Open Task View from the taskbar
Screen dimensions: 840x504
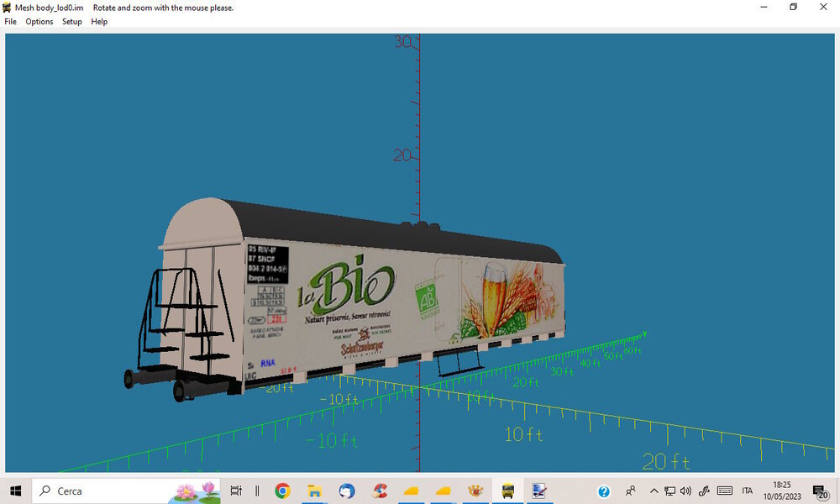coord(236,491)
